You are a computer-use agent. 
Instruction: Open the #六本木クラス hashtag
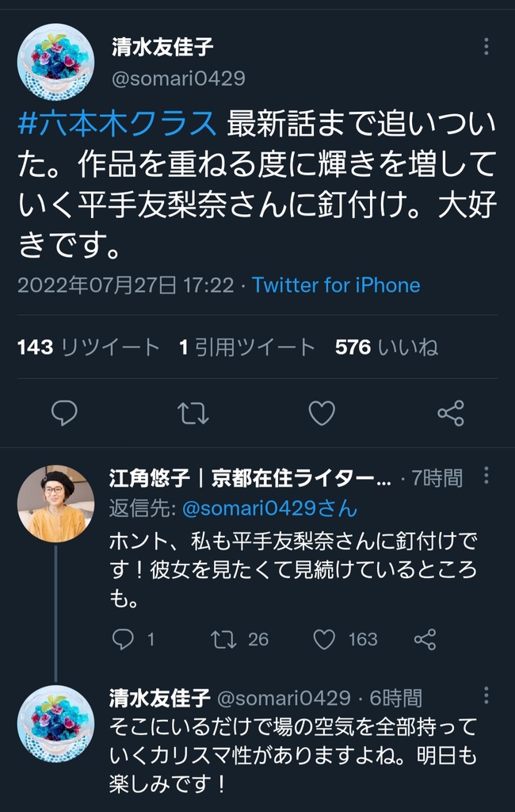tap(117, 124)
